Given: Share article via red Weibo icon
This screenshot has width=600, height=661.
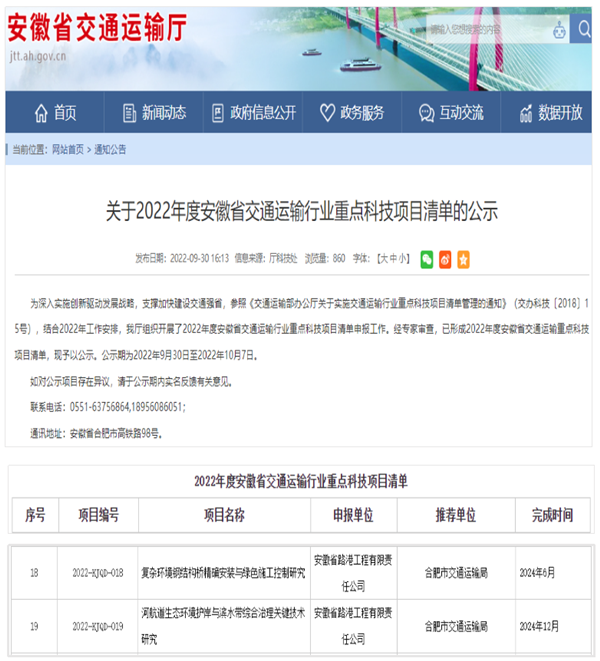Looking at the screenshot, I should [x=445, y=259].
